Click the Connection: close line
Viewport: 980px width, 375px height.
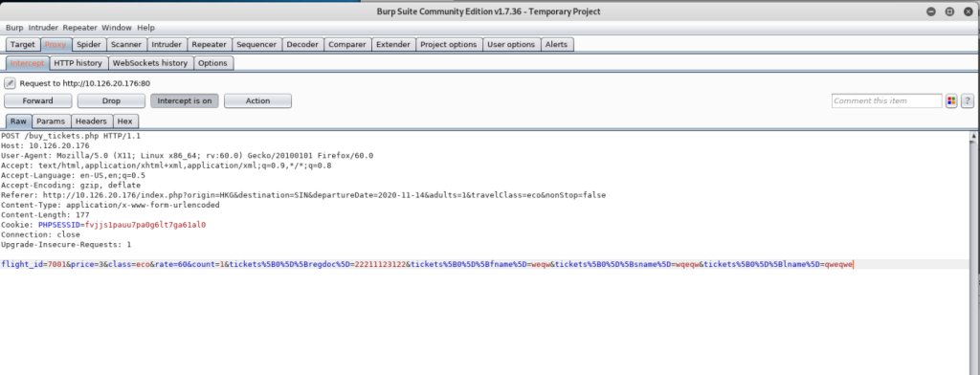tap(40, 235)
